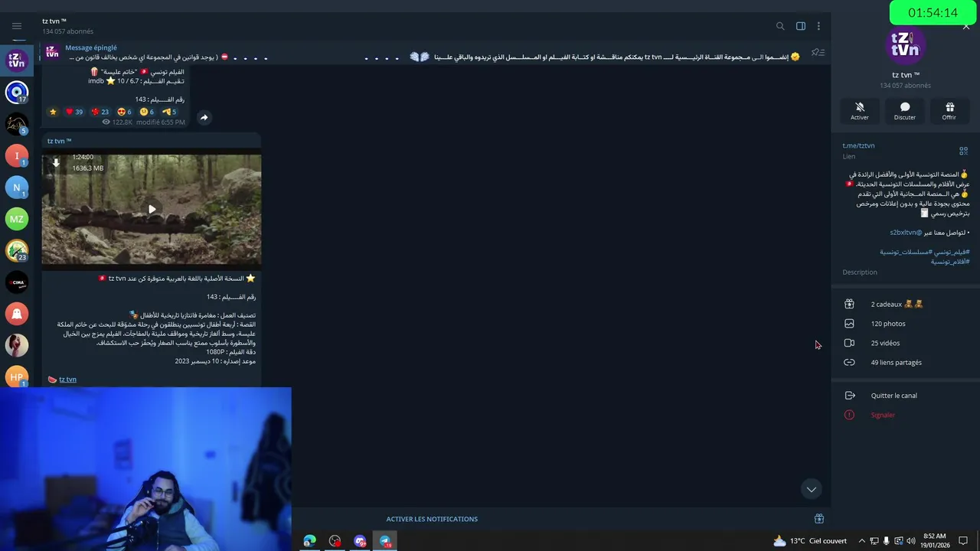The width and height of the screenshot is (980, 551).
Task: Click Quitter le canal
Action: point(906,396)
